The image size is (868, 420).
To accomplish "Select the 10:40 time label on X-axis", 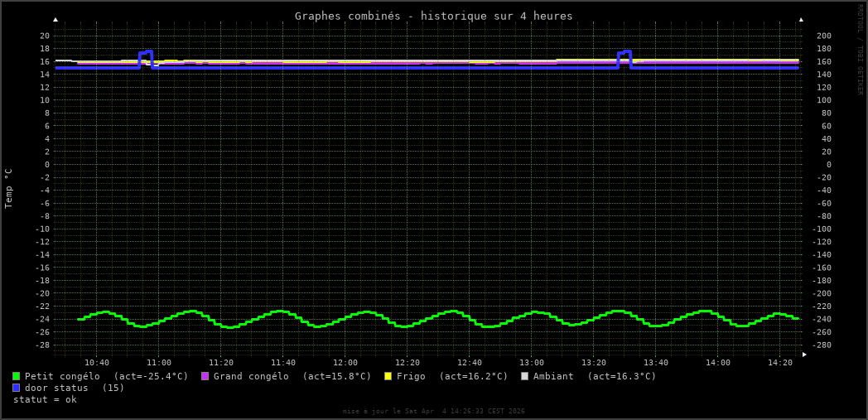I will tap(97, 363).
